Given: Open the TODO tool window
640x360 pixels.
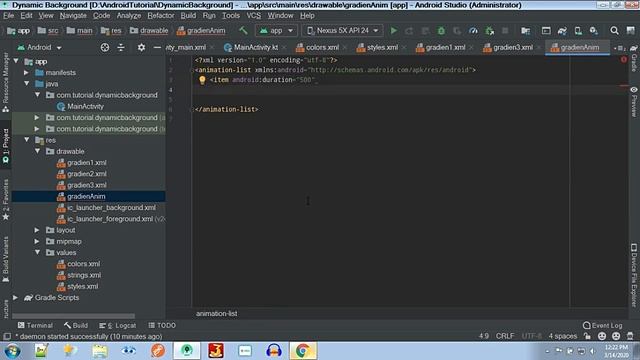Looking at the screenshot, I should click(x=162, y=325).
